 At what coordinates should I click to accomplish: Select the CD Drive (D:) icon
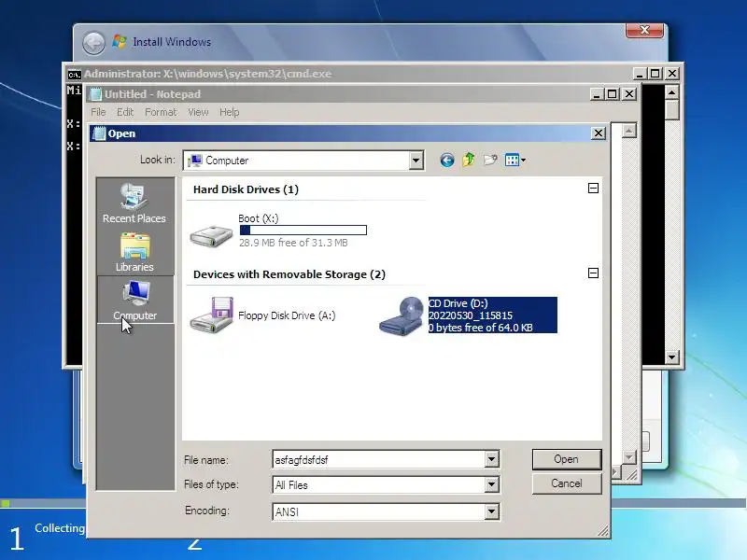click(402, 316)
